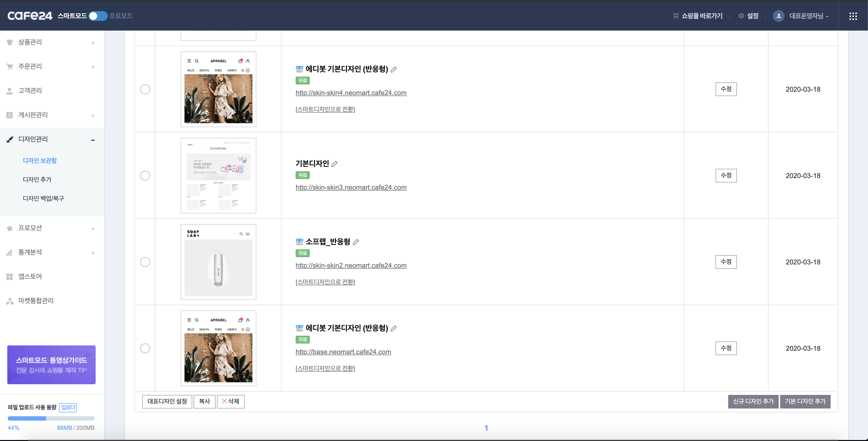This screenshot has height=441, width=868.
Task: Open the skin-skin3.neomart.cafe24.com link
Action: (x=351, y=187)
